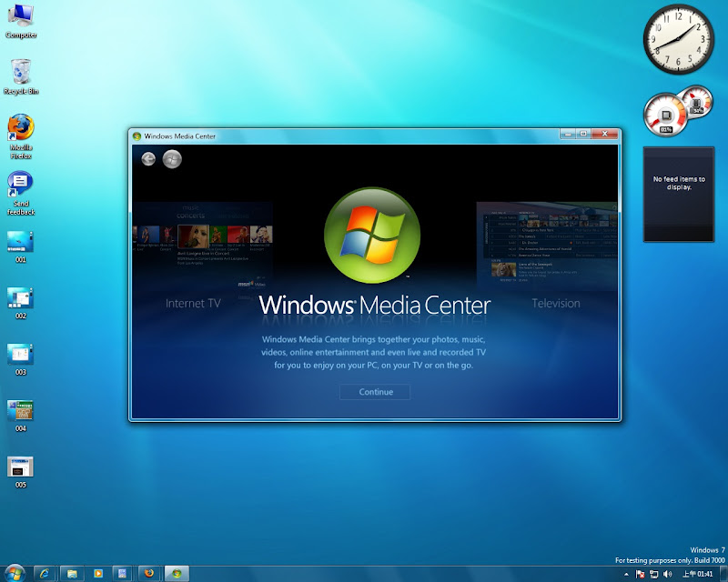Select the Television category
728x582 pixels.
click(x=556, y=303)
